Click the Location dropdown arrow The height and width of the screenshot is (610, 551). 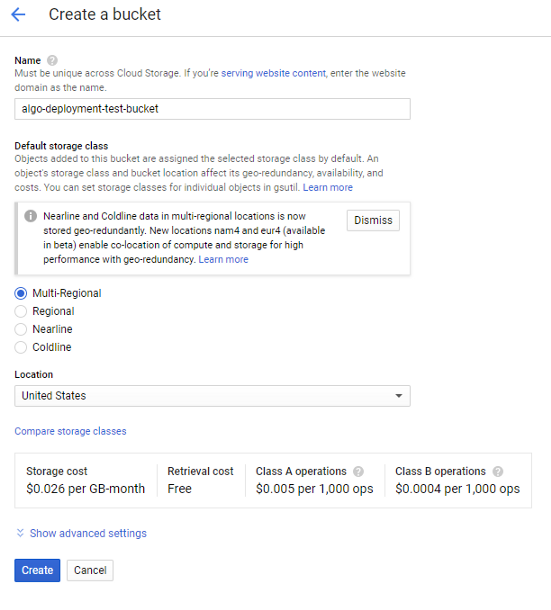point(398,396)
